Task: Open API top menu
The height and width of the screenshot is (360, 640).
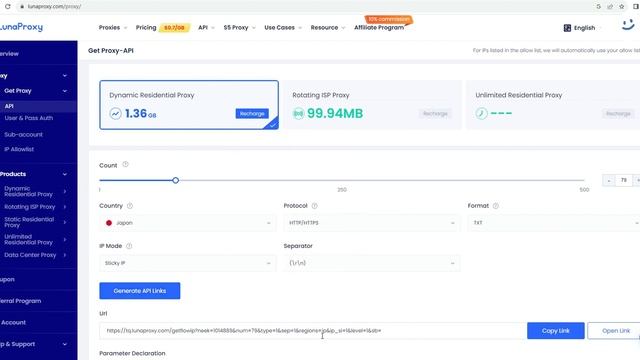Action: (206, 27)
